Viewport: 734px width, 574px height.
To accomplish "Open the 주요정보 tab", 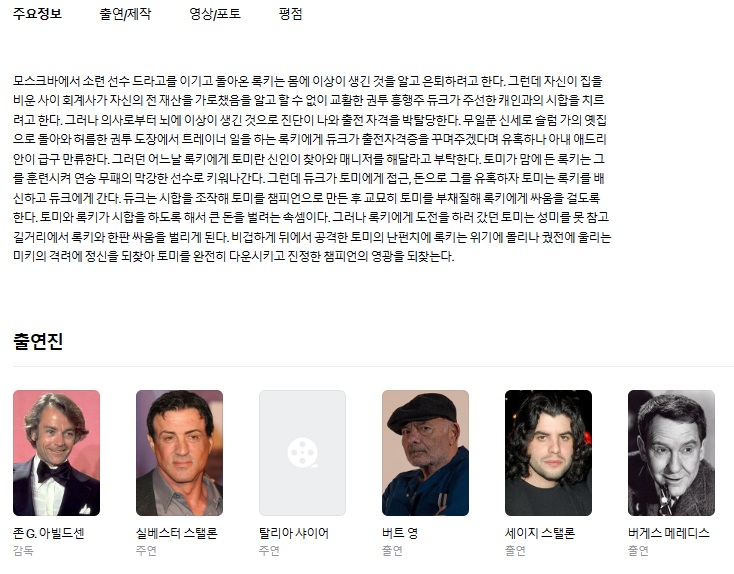I will click(x=37, y=14).
